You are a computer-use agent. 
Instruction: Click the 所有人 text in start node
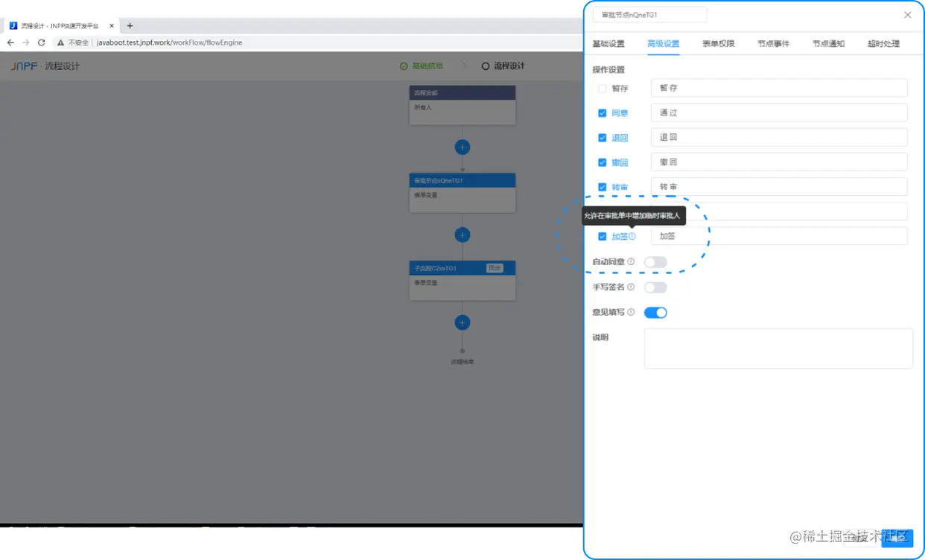tap(423, 107)
